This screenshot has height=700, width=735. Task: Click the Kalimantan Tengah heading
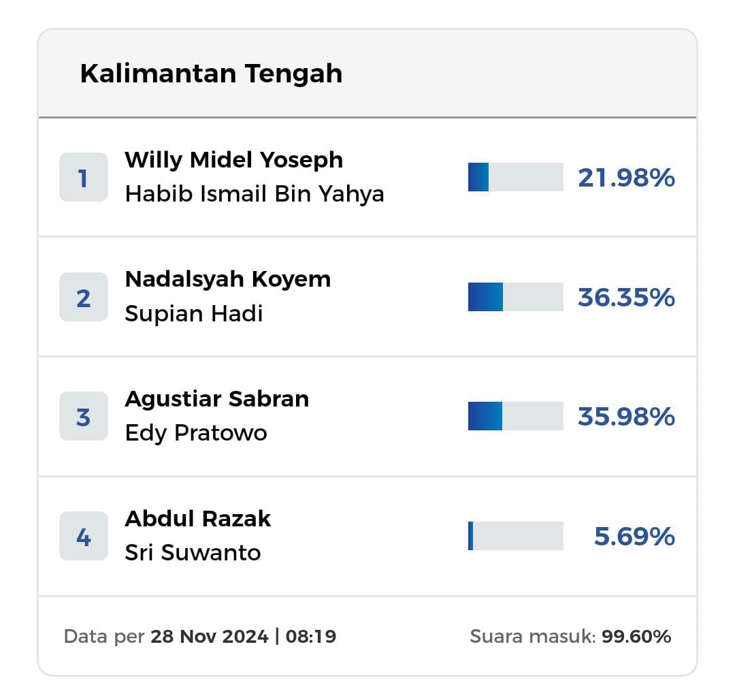211,74
